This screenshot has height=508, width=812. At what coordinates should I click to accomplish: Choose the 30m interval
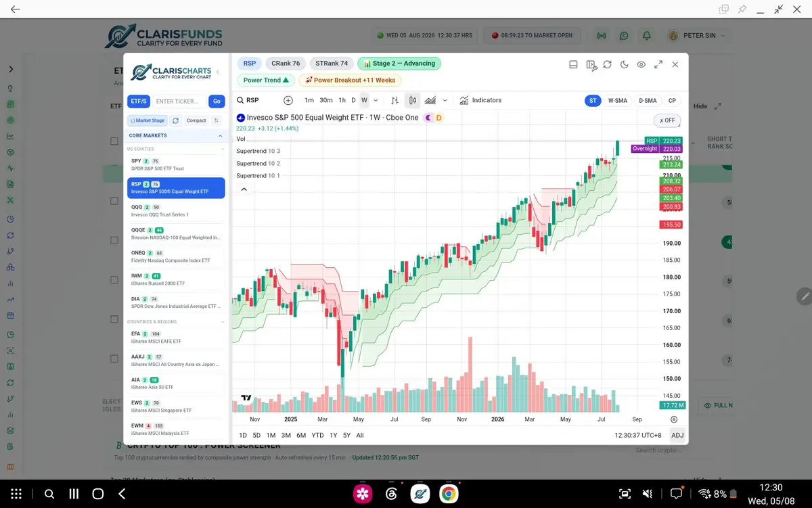coord(326,100)
